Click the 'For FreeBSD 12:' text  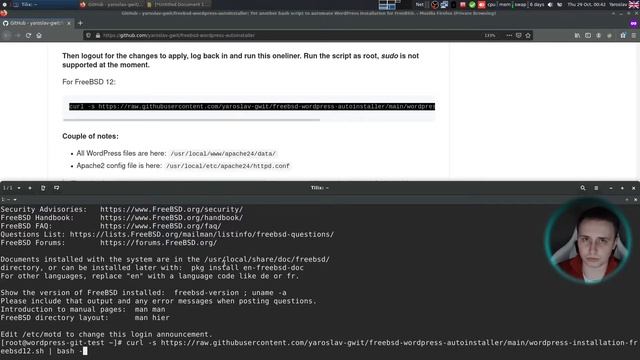[x=89, y=82]
